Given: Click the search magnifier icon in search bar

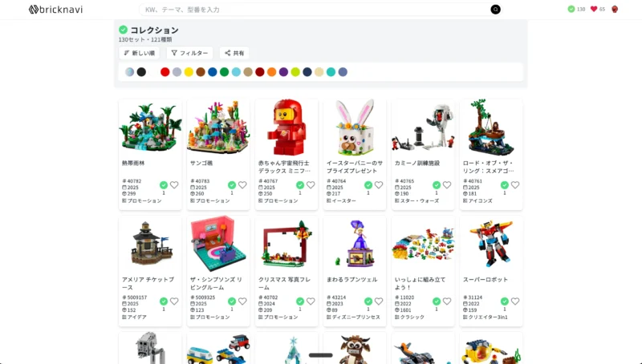Looking at the screenshot, I should [495, 10].
